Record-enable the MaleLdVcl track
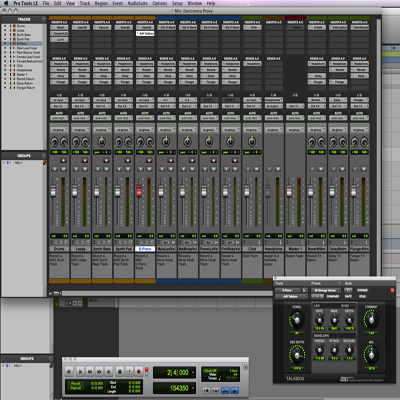This screenshot has width=400, height=400. pyautogui.click(x=170, y=161)
